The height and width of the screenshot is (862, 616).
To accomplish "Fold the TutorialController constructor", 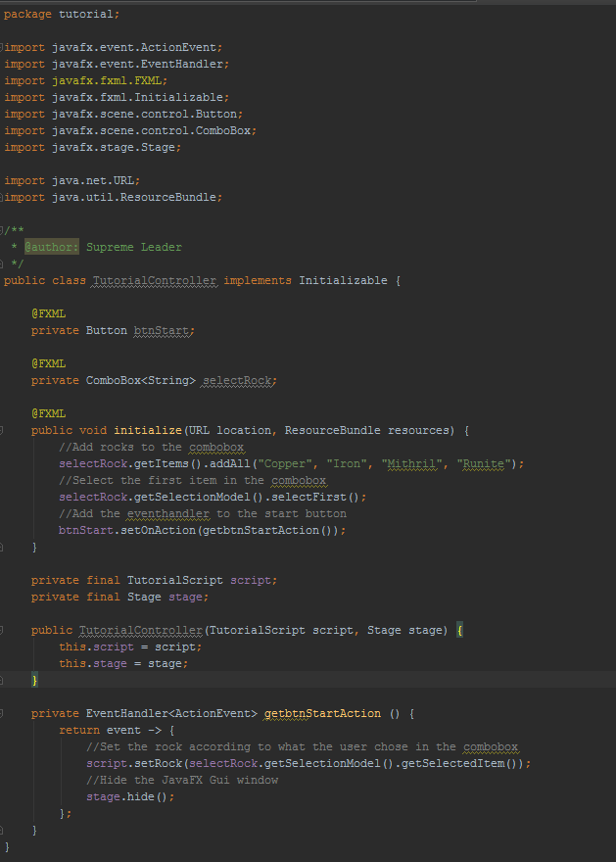I will pos(2,630).
